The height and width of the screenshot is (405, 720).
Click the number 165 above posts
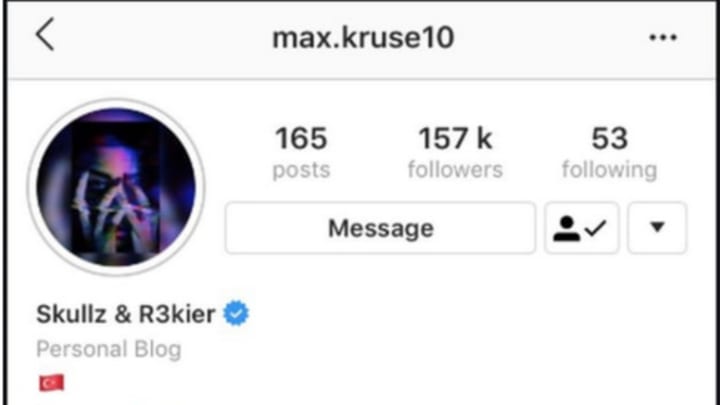pos(301,138)
